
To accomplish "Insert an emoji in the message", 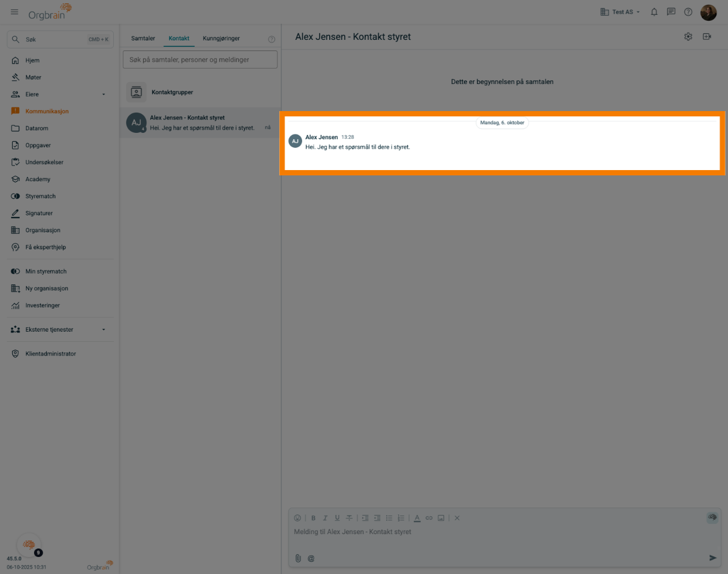I will click(297, 518).
